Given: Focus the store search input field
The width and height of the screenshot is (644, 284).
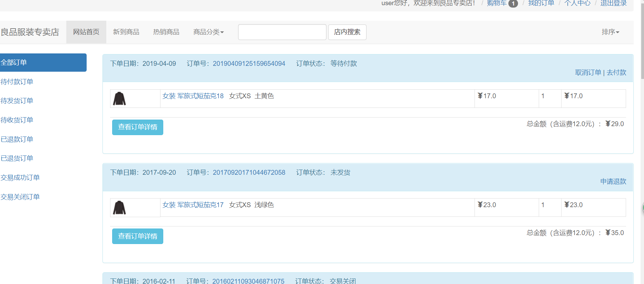Looking at the screenshot, I should pos(282,32).
